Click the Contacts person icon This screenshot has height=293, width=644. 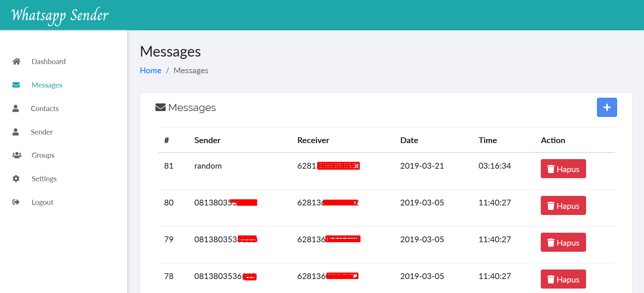click(x=16, y=108)
